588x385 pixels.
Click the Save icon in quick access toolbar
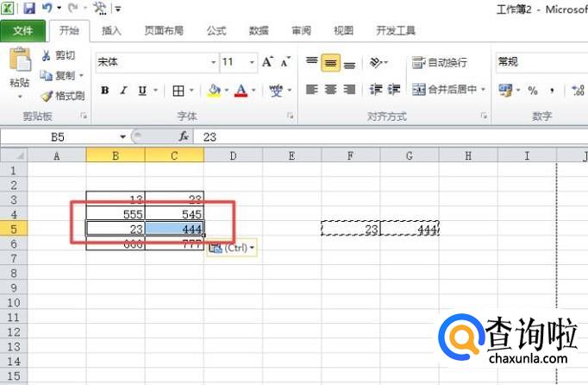(x=28, y=8)
